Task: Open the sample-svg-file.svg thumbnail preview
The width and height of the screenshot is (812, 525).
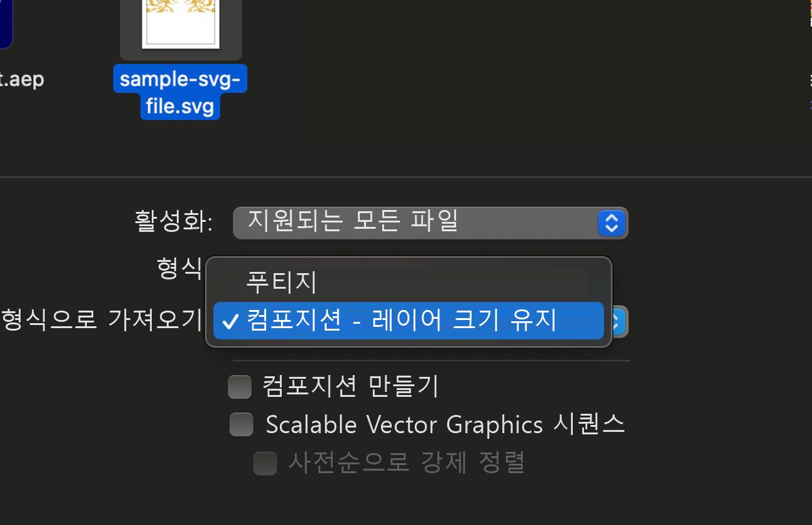Action: 181,28
